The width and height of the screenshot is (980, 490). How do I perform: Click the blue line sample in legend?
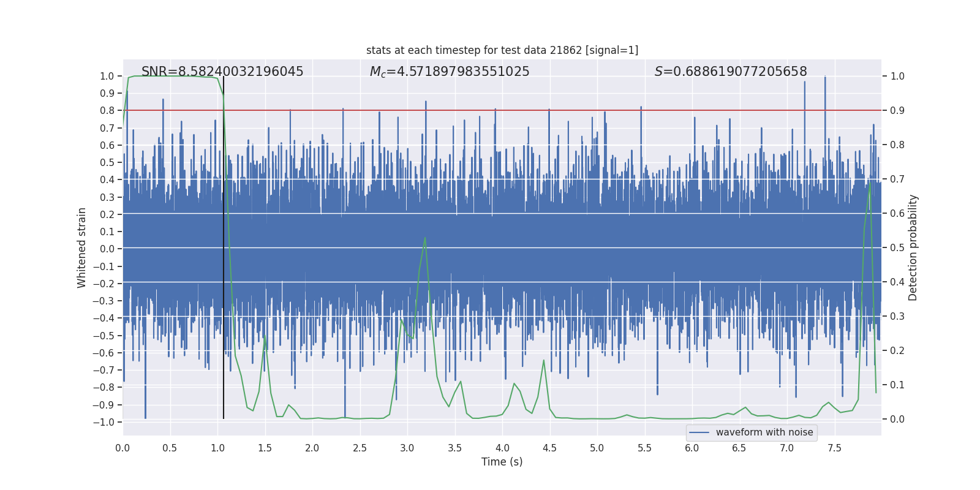pyautogui.click(x=699, y=432)
